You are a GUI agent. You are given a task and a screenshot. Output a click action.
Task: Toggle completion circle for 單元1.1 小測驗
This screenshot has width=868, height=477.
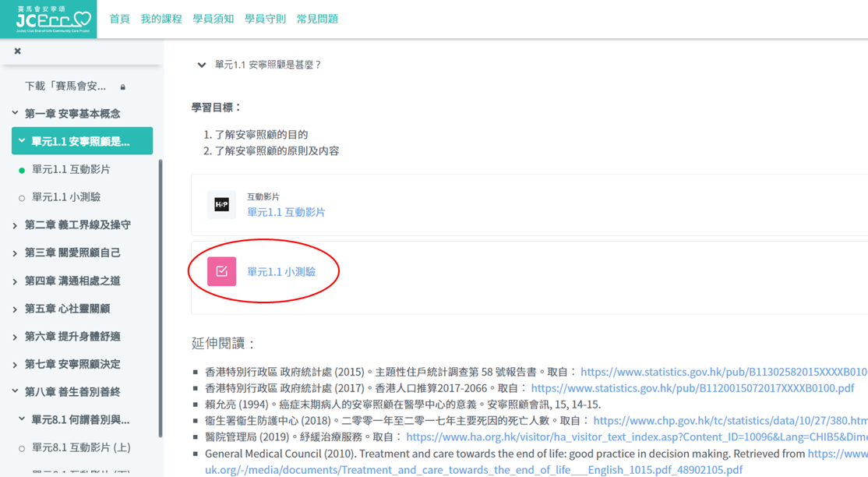[22, 198]
